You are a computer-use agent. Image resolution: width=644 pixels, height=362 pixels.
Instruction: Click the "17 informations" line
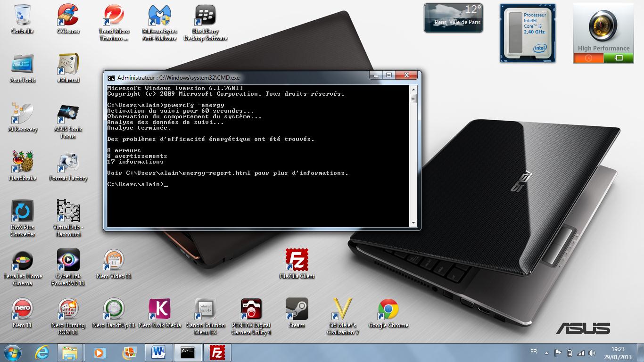[135, 162]
